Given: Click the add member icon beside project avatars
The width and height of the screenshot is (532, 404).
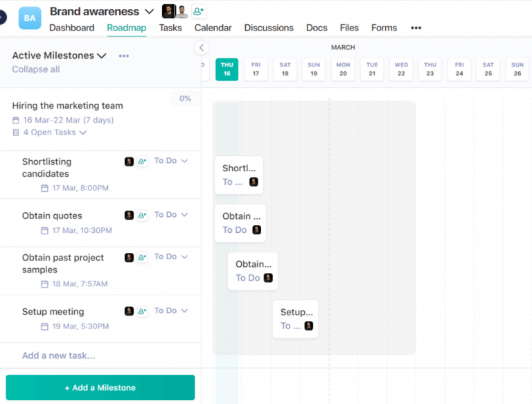Looking at the screenshot, I should [x=199, y=11].
